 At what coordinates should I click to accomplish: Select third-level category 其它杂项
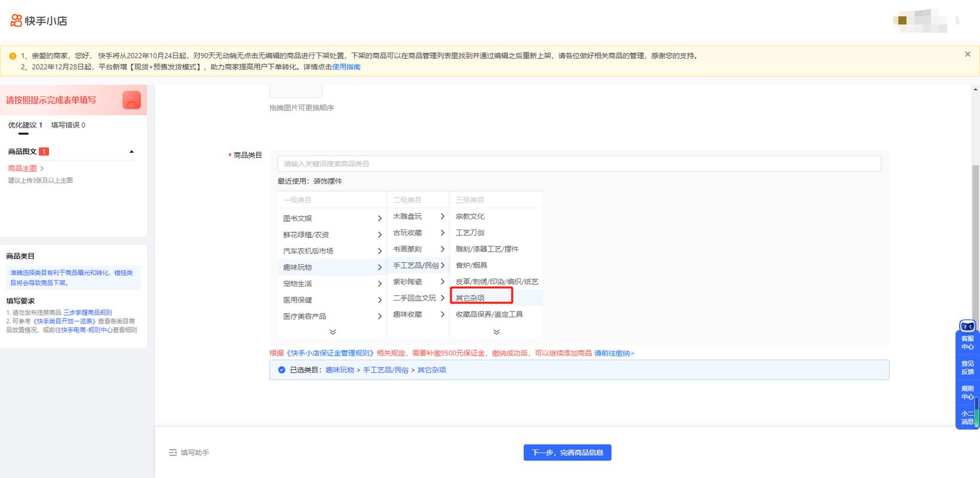pyautogui.click(x=470, y=298)
